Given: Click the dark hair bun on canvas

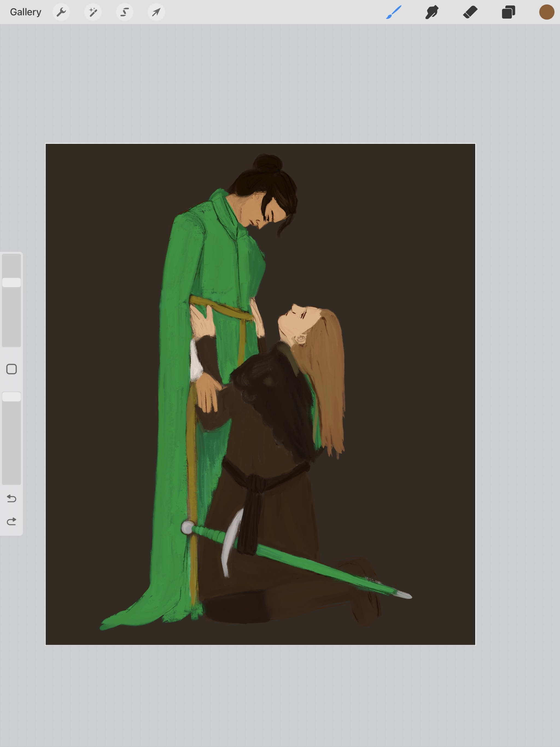Looking at the screenshot, I should pos(267,163).
